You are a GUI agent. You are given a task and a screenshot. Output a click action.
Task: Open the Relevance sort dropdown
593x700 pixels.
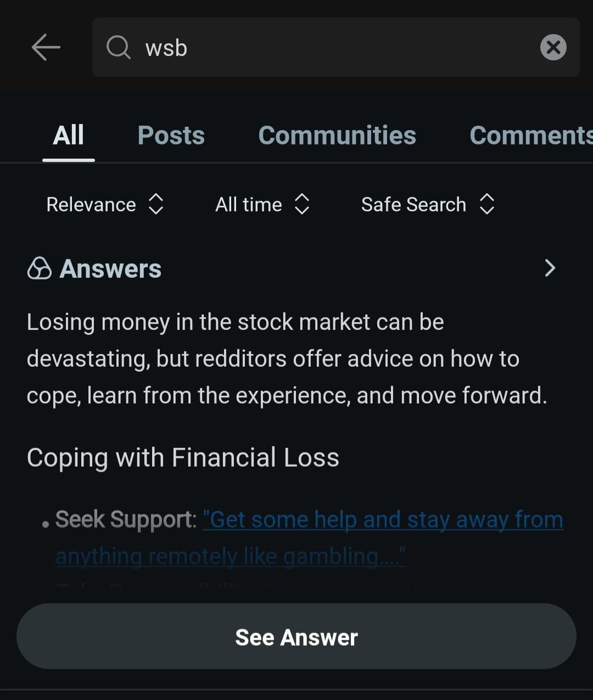105,204
